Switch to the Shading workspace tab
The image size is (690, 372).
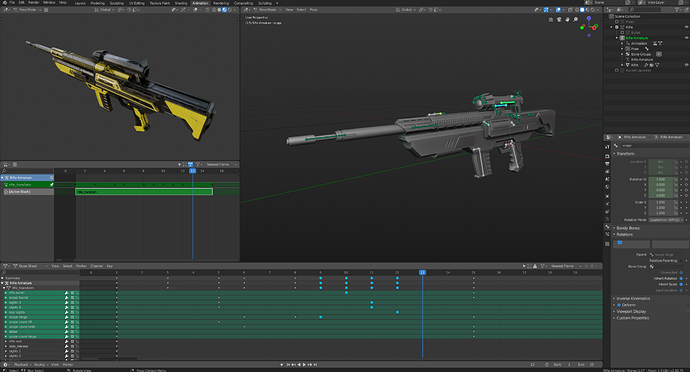tap(181, 3)
